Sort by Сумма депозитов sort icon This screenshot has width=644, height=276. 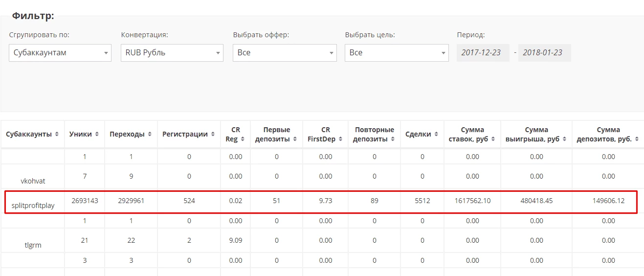pyautogui.click(x=636, y=139)
